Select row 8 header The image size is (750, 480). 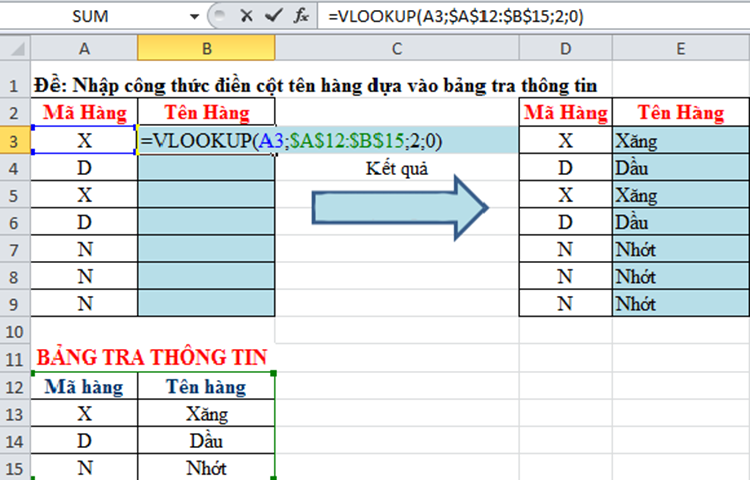tap(14, 277)
